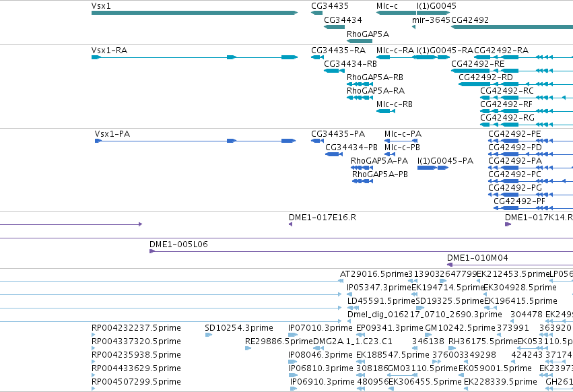Screen dimensions: 573x392
Task: Click transcript Mlc-c-RA label
Action: point(395,50)
